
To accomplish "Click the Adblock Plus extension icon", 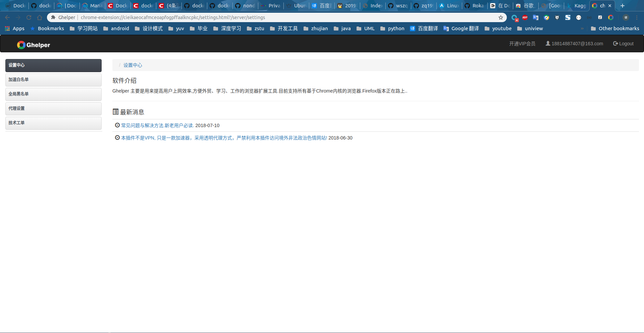I will click(x=525, y=17).
